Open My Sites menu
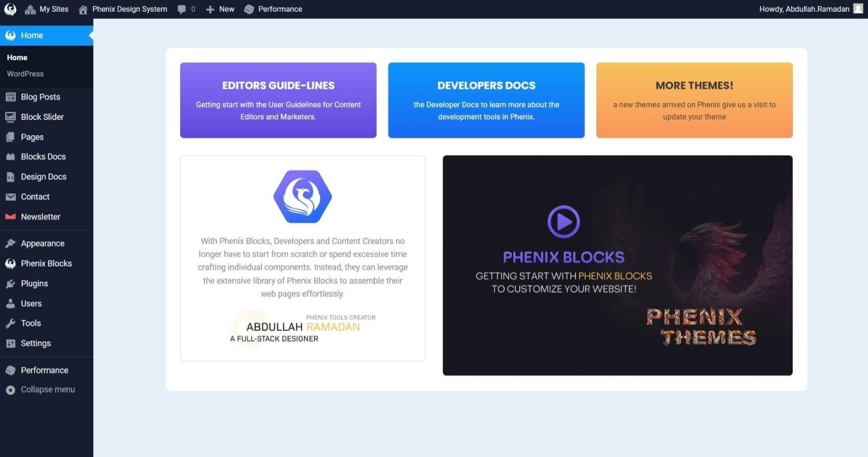The width and height of the screenshot is (868, 457). pos(46,9)
